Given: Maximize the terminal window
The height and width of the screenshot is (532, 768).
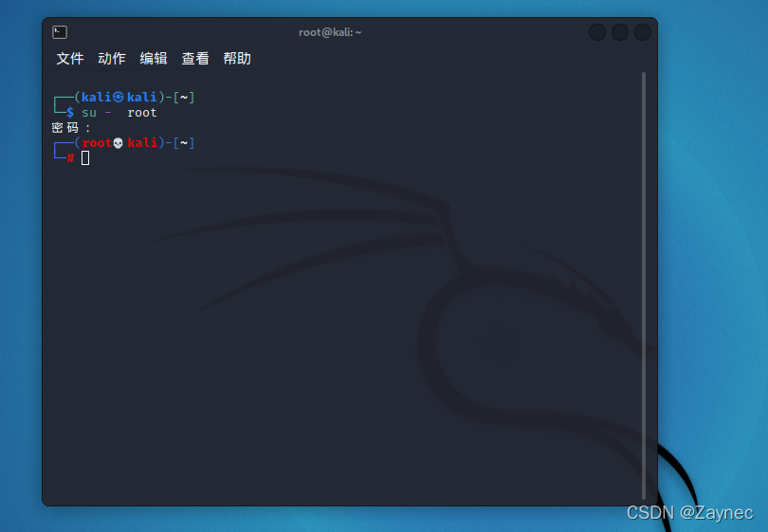Looking at the screenshot, I should (x=620, y=32).
